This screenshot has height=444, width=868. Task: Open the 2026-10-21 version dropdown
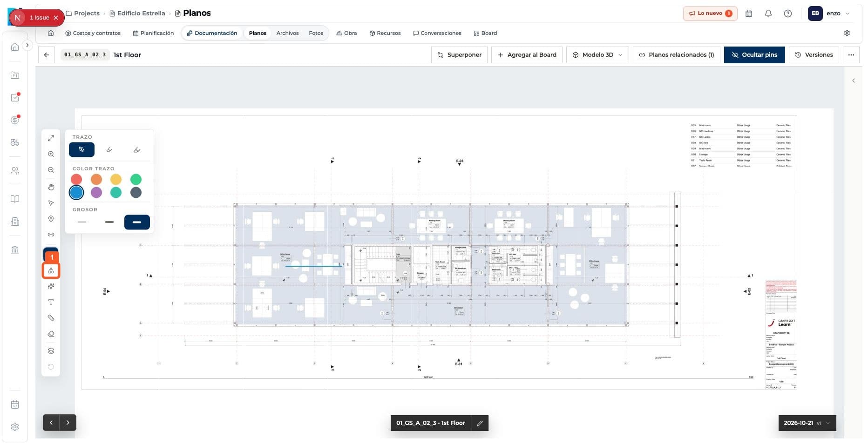tap(807, 423)
